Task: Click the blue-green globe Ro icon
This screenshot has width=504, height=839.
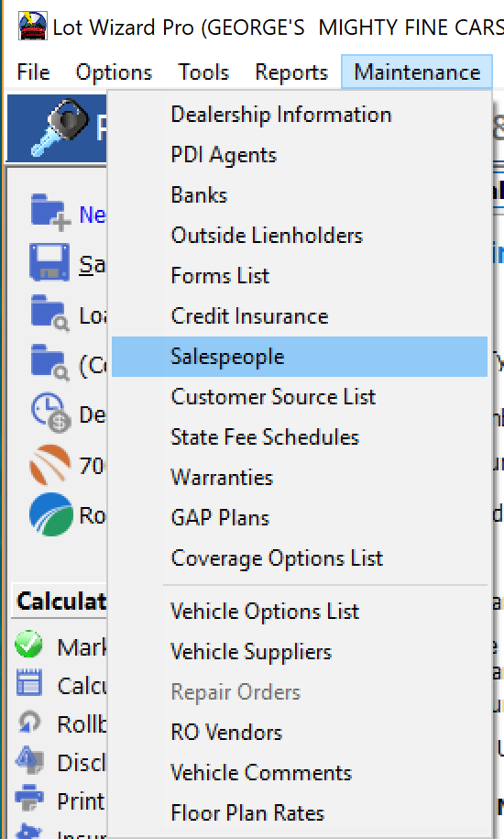Action: (x=50, y=514)
